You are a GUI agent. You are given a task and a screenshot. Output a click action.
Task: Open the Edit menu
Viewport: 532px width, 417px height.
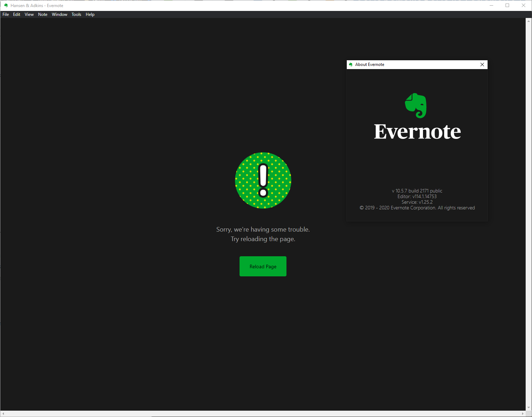click(x=17, y=14)
